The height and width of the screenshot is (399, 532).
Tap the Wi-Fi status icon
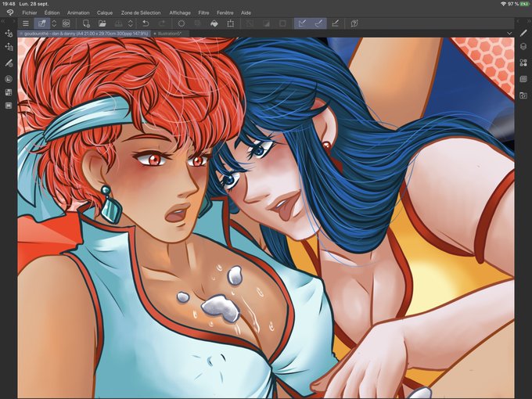(503, 4)
